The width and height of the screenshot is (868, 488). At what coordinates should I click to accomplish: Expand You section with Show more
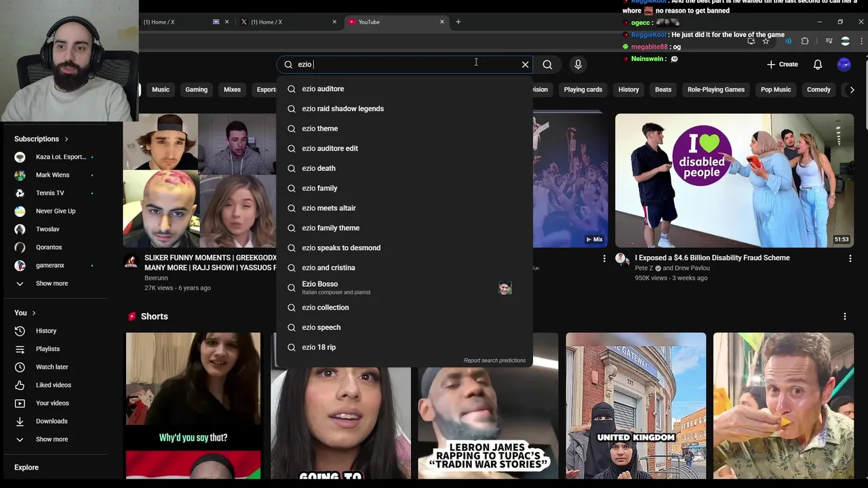coord(56,439)
